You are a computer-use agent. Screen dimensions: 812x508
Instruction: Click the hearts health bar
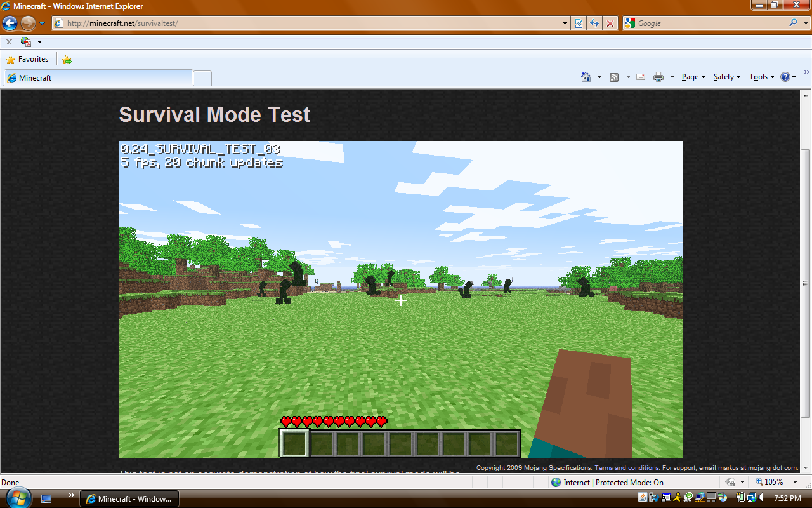334,422
